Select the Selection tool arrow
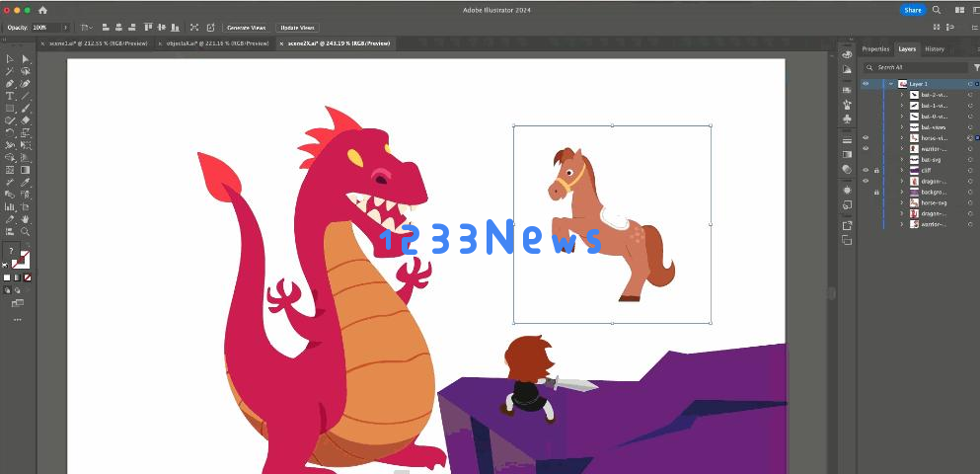Viewport: 980px width, 474px height. (x=10, y=59)
